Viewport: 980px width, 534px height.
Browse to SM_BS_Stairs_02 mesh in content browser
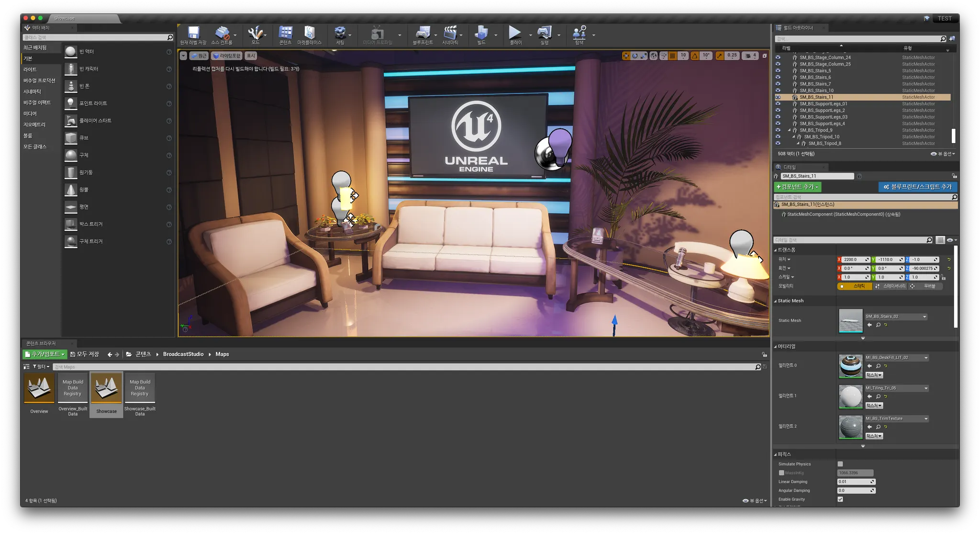(x=878, y=325)
